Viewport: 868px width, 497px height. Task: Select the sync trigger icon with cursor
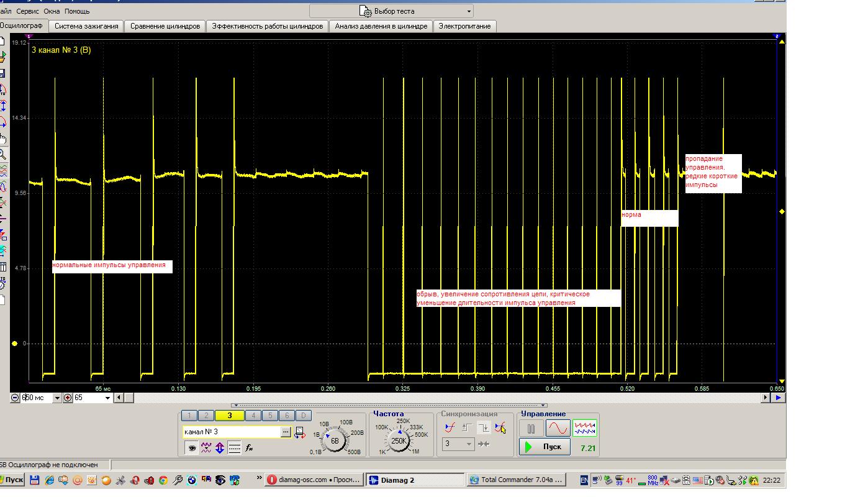coord(500,427)
